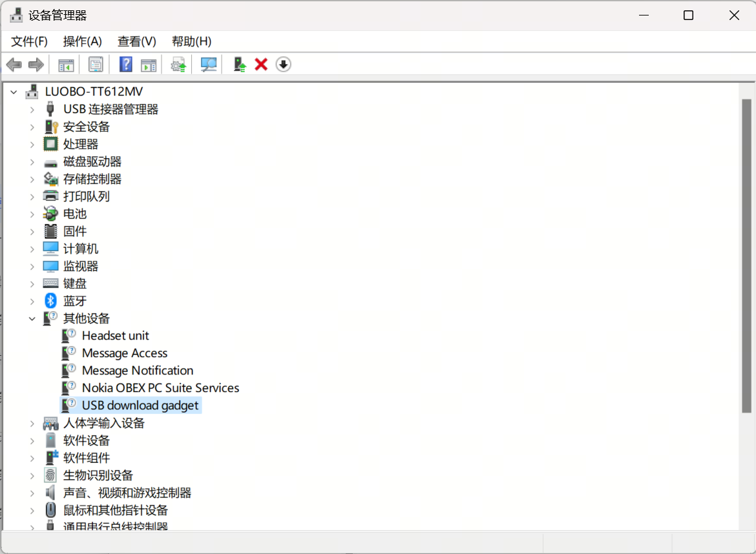Click the enable device toolbar icon
Screen dimensions: 756x554
tap(240, 65)
